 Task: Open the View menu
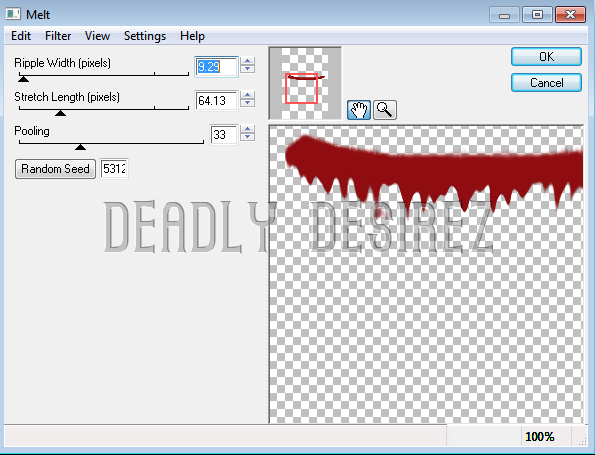[x=97, y=36]
